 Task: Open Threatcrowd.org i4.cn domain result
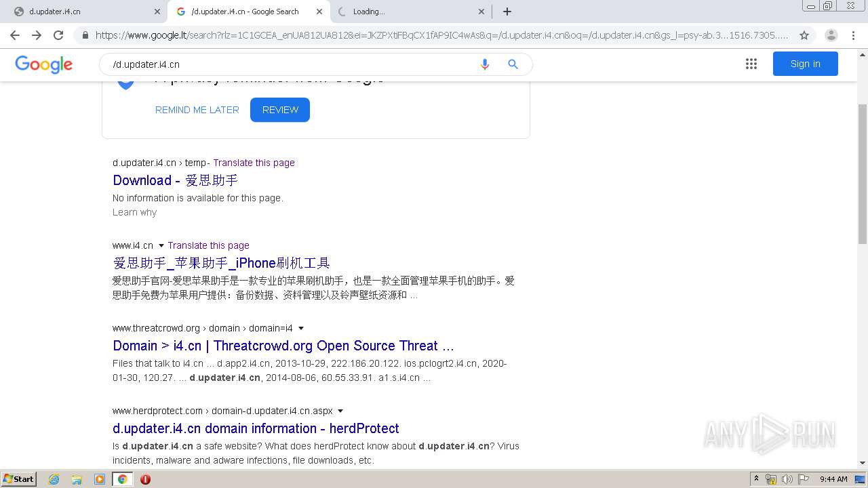[283, 346]
